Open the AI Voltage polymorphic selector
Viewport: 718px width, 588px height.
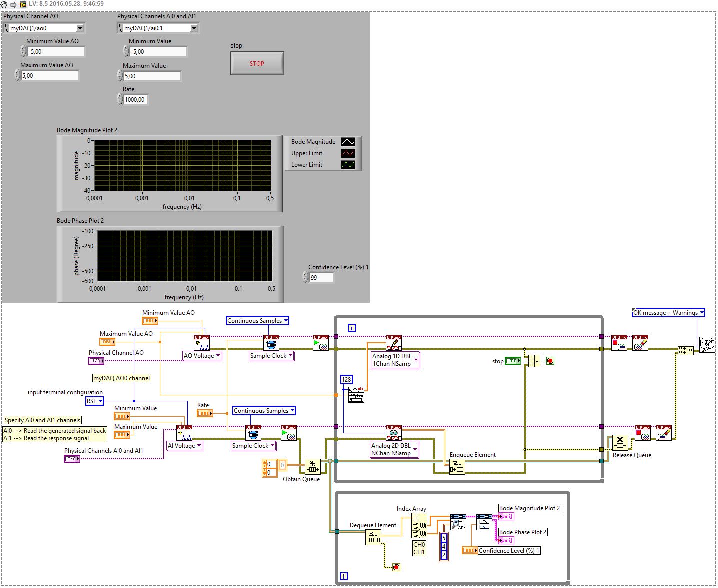(184, 446)
